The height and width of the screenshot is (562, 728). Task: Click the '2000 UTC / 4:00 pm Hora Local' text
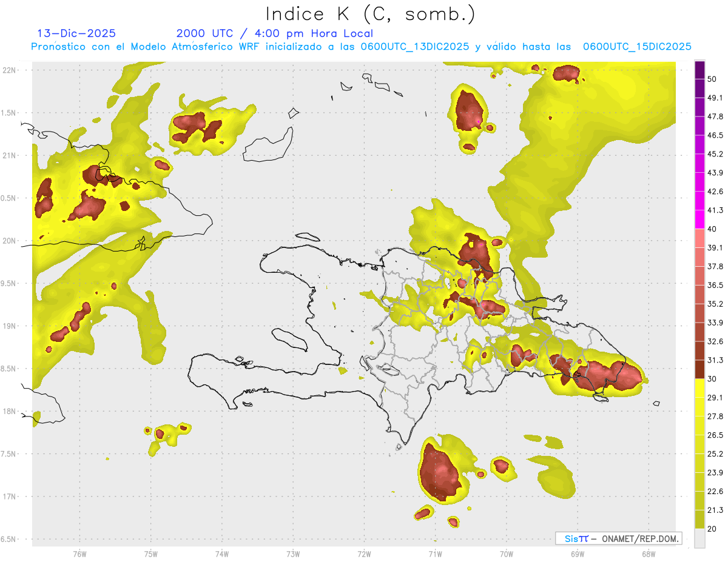point(275,33)
